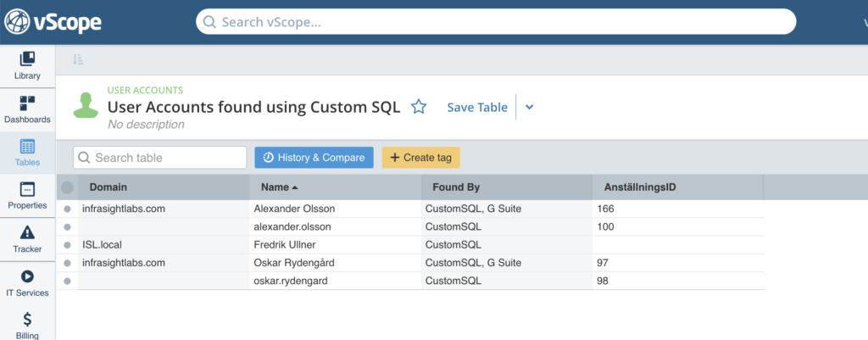Focus the Search table field
Screen dimensions: 868x340
coord(160,157)
